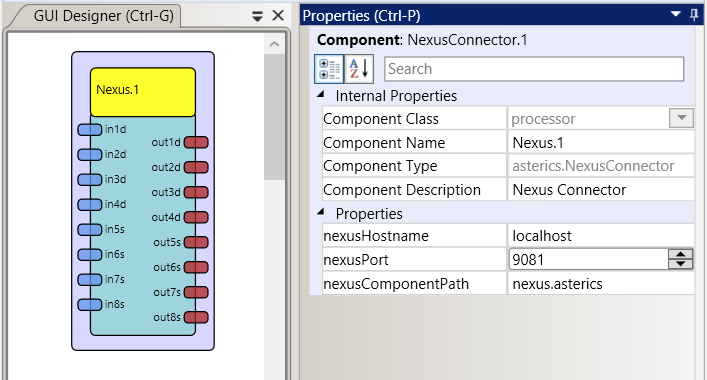Edit the Component Description value Nexus Connector
The image size is (707, 380).
pos(601,189)
